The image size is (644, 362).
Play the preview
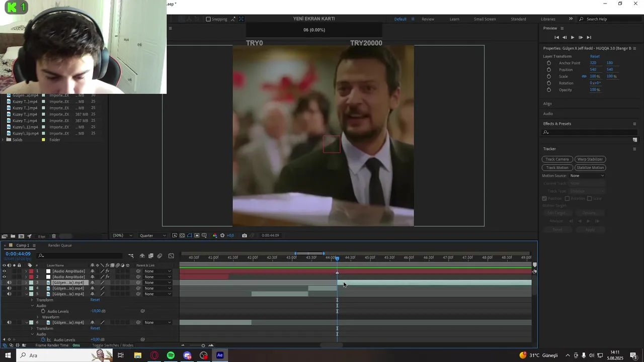point(572,37)
